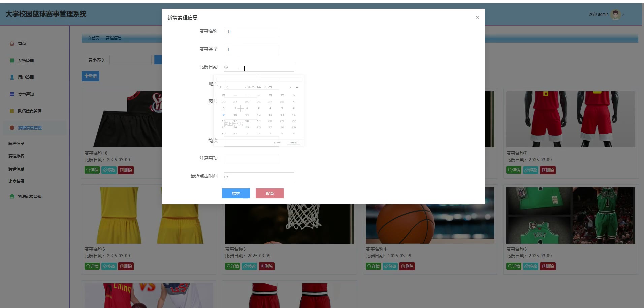Click the red 赛程信息管理 chip icon

pos(12,128)
